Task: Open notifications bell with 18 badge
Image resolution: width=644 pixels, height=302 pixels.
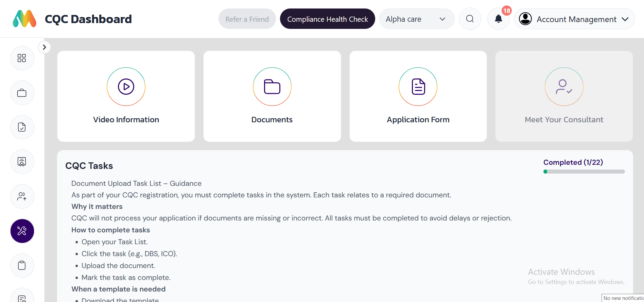Action: [x=499, y=19]
